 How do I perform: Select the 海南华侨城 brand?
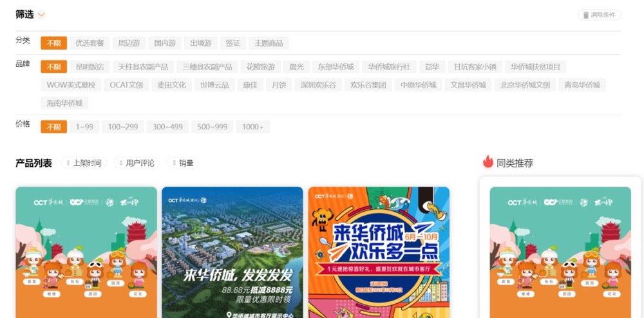(x=64, y=103)
